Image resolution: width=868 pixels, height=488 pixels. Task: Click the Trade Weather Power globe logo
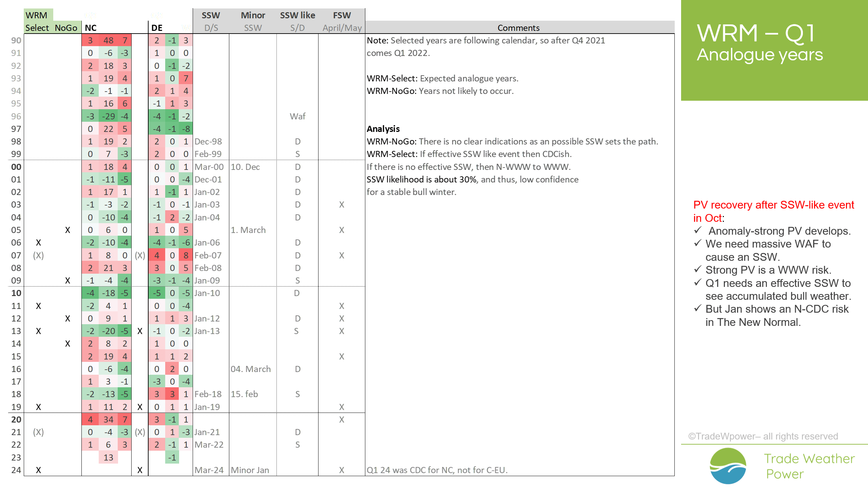tap(728, 466)
